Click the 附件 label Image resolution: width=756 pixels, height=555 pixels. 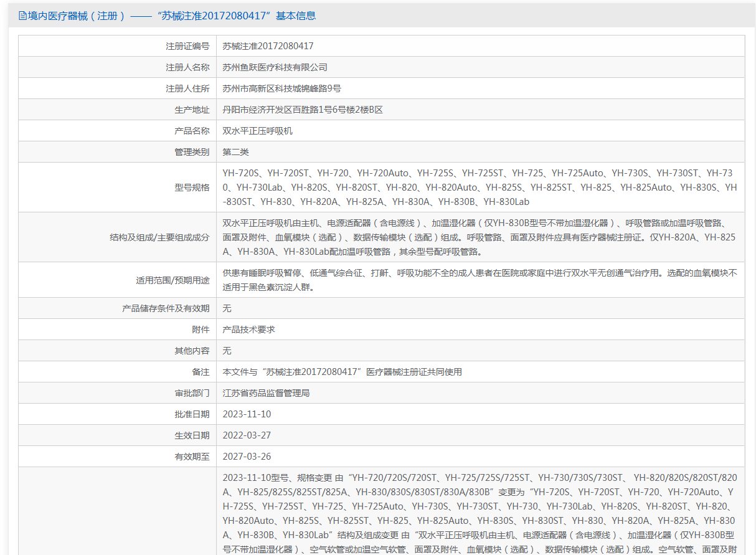coord(201,330)
